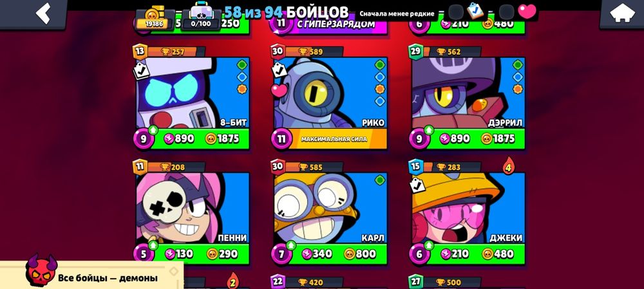Open the sort dropdown 'Сначала менее редкие'
Image resolution: width=644 pixels, height=289 pixels.
[x=397, y=14]
